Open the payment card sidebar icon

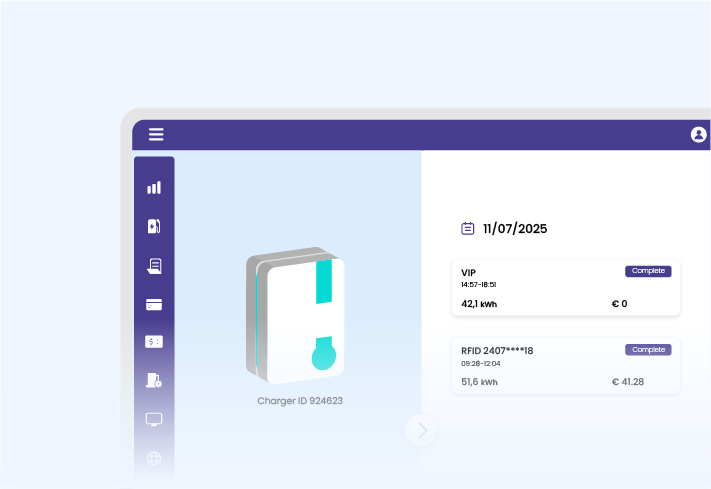154,304
